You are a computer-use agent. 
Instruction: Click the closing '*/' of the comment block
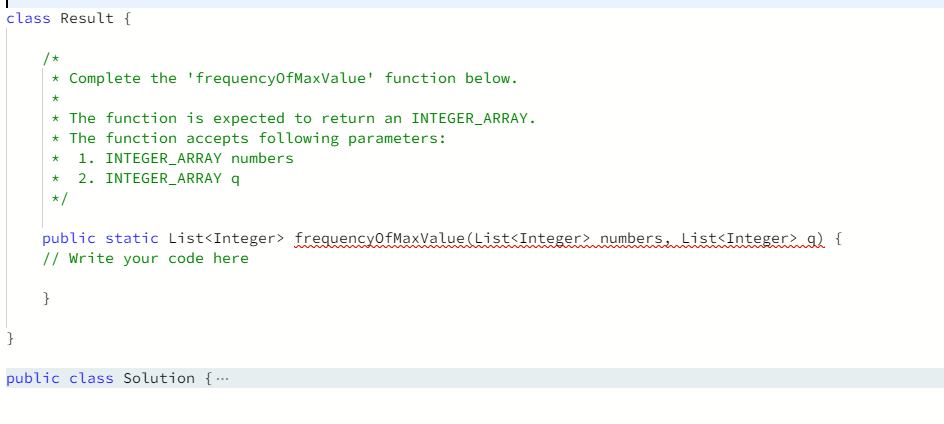pyautogui.click(x=60, y=198)
